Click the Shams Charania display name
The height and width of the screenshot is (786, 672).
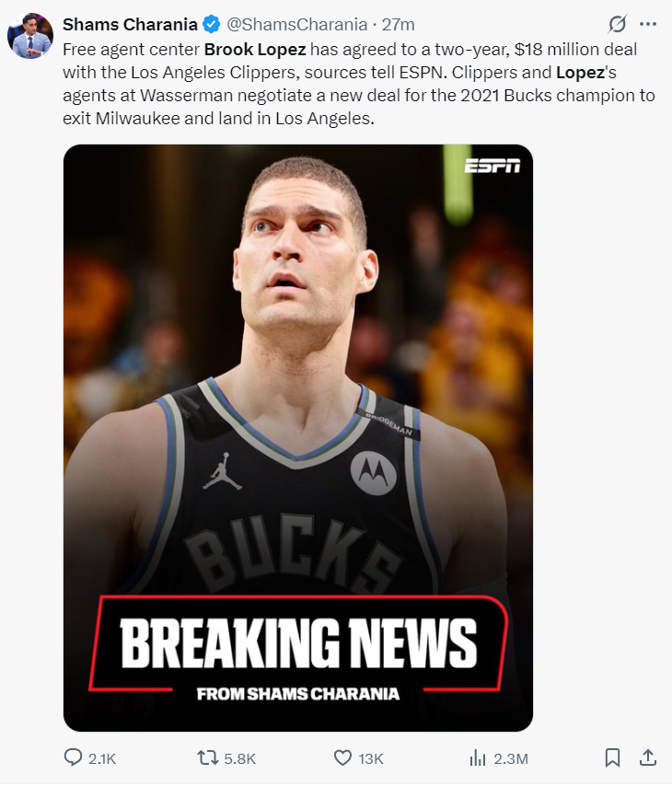(130, 25)
